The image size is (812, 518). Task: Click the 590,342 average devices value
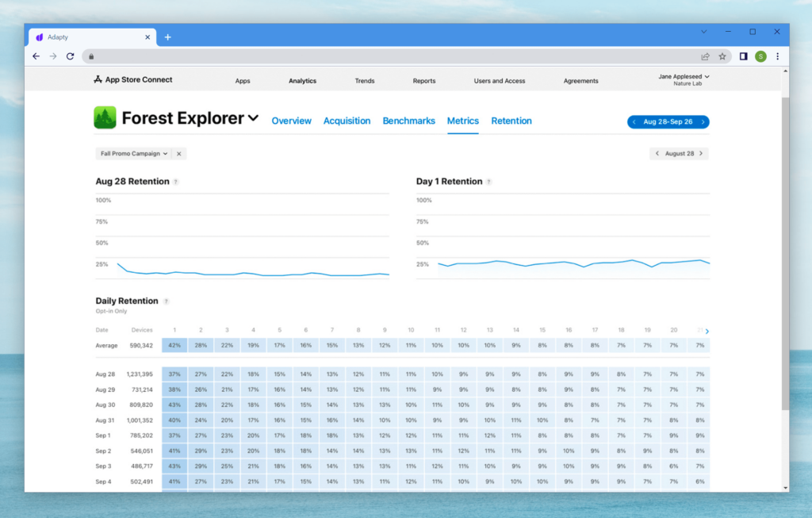pyautogui.click(x=141, y=346)
